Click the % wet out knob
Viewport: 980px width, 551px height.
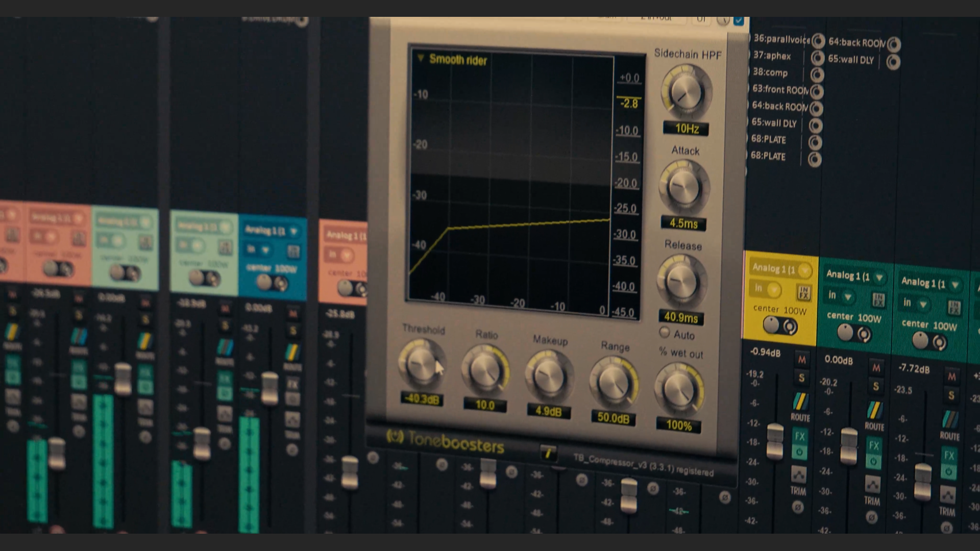pyautogui.click(x=679, y=390)
